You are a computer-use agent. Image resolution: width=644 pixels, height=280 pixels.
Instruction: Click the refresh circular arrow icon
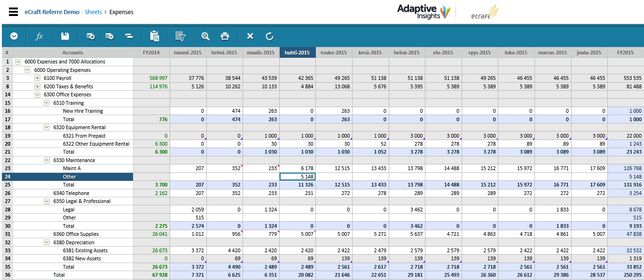(x=269, y=36)
